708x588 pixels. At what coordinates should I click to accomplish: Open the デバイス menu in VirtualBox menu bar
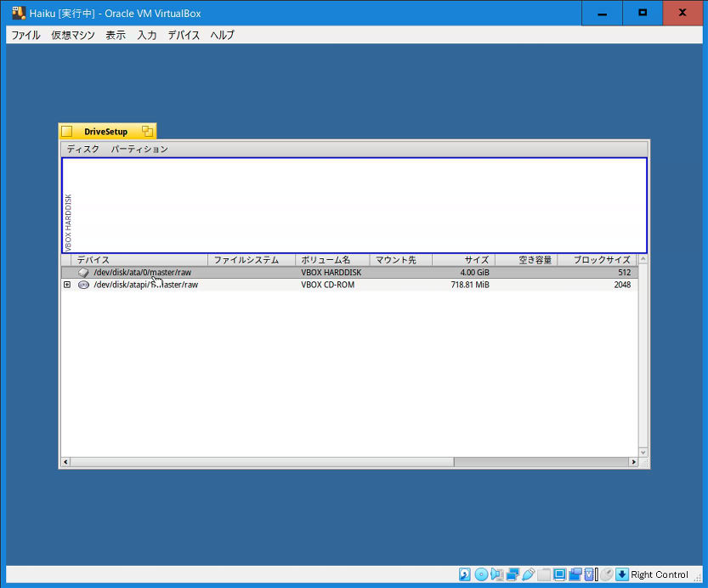[184, 35]
